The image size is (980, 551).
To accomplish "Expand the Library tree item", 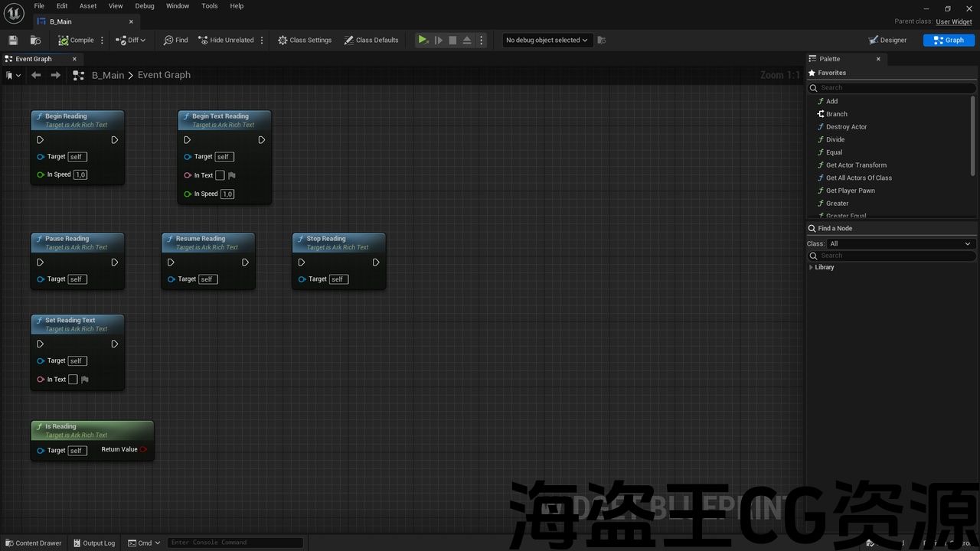I will click(x=811, y=267).
